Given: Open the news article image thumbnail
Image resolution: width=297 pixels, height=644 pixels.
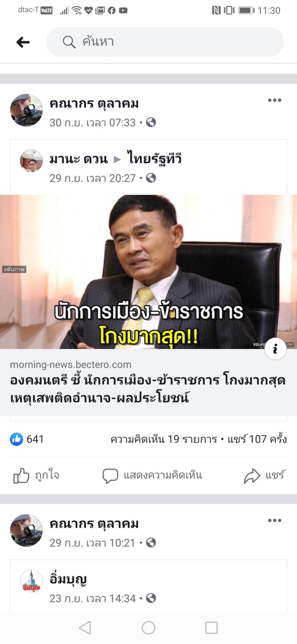Looking at the screenshot, I should (148, 272).
